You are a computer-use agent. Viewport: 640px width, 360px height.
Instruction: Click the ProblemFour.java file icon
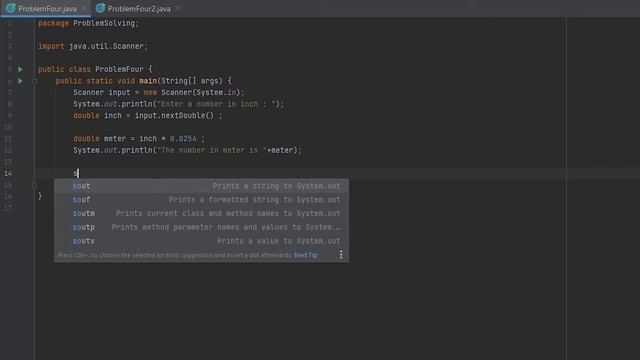coord(11,8)
